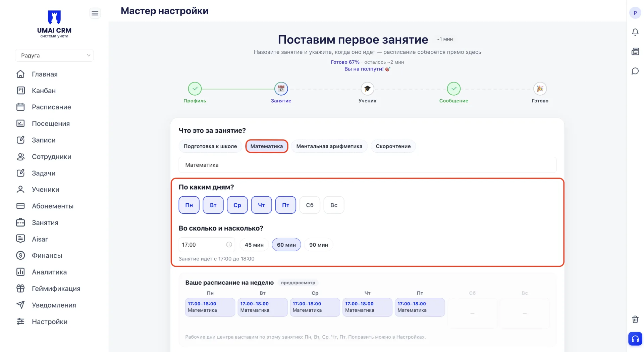Open the news document icon
The height and width of the screenshot is (352, 644).
(x=635, y=51)
